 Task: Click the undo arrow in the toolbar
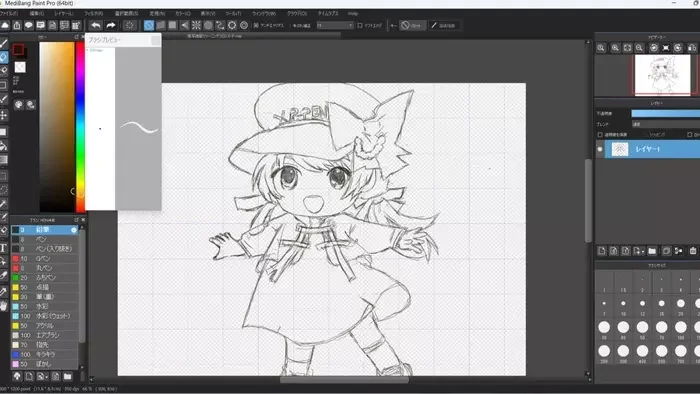(x=95, y=25)
